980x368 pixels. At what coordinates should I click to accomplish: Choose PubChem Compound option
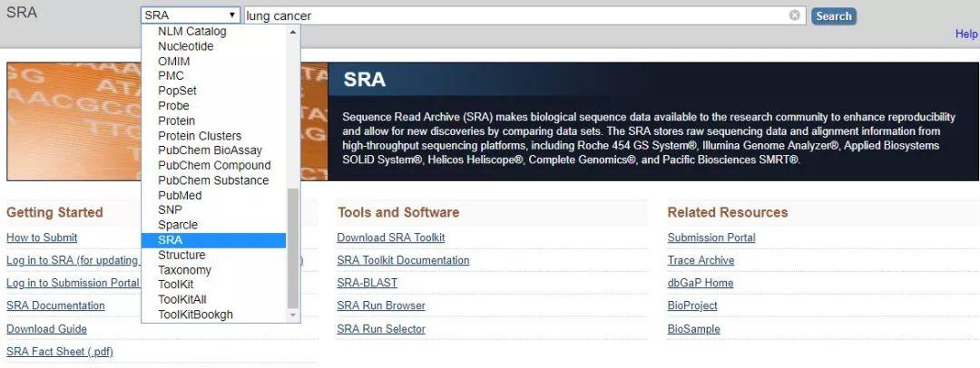click(213, 166)
